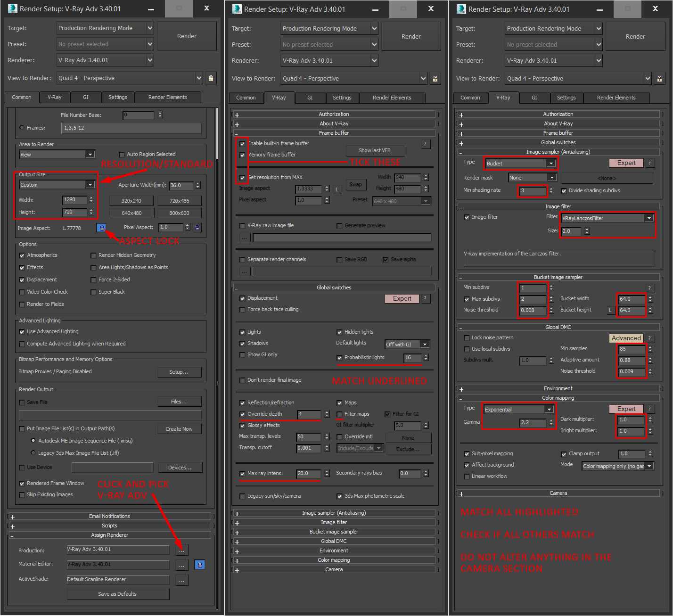Collapse the Assign Renderer rollout
This screenshot has height=616, width=673.
pos(109,535)
